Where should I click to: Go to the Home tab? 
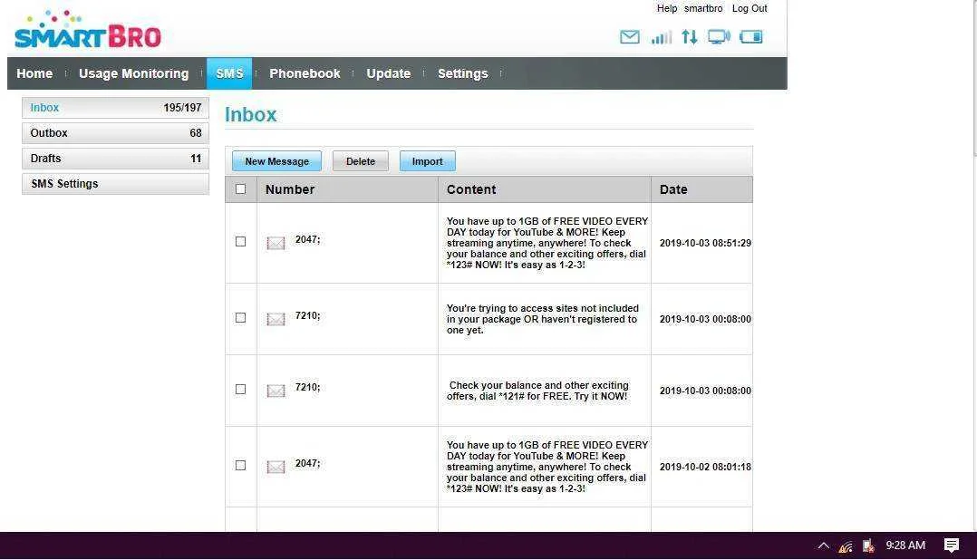tap(34, 73)
